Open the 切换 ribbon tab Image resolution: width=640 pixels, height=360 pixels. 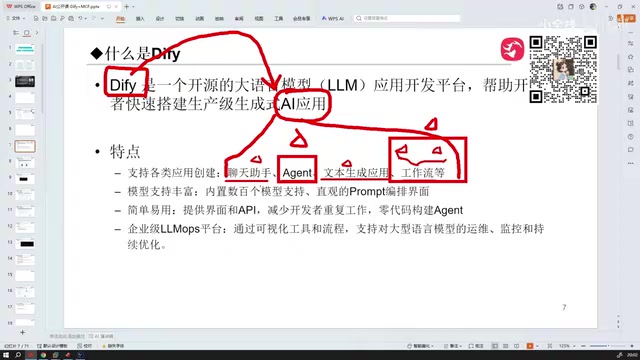[x=180, y=19]
